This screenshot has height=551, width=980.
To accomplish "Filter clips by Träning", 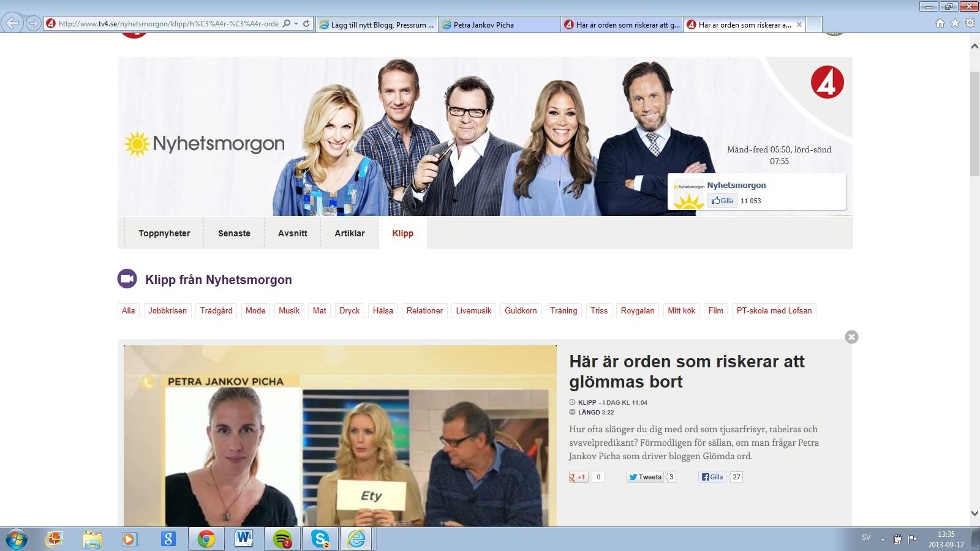I will click(563, 310).
